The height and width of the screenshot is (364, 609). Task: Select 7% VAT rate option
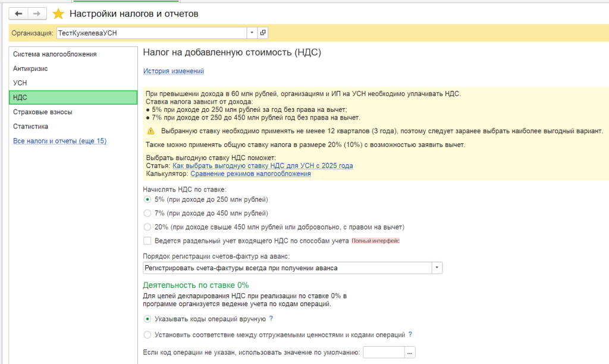point(147,213)
